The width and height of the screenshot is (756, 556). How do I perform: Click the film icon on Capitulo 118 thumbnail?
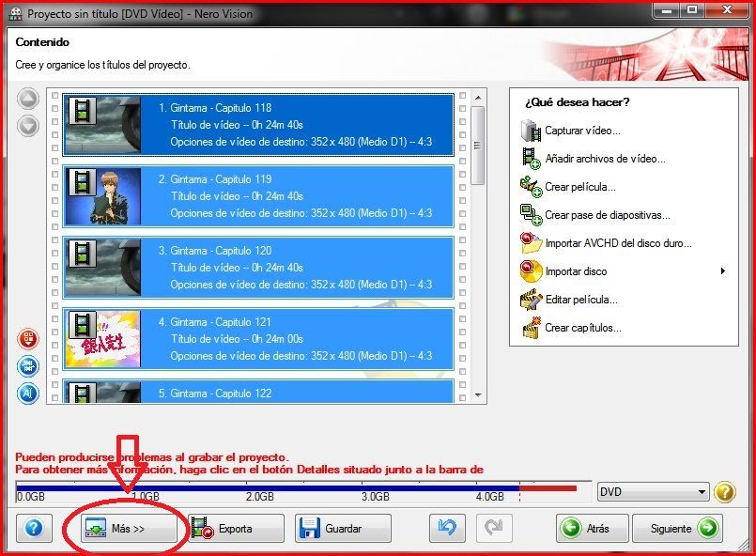click(82, 111)
